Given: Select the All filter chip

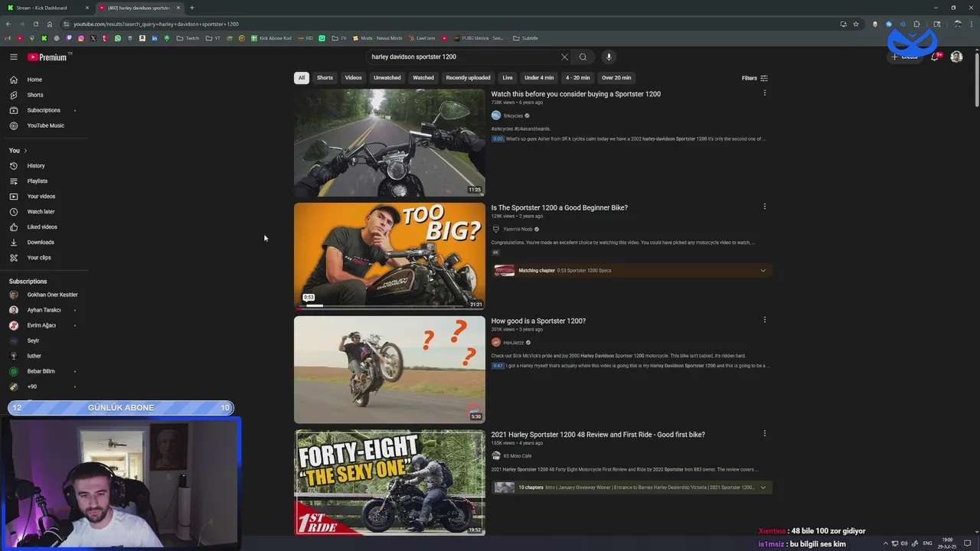Looking at the screenshot, I should pyautogui.click(x=302, y=77).
